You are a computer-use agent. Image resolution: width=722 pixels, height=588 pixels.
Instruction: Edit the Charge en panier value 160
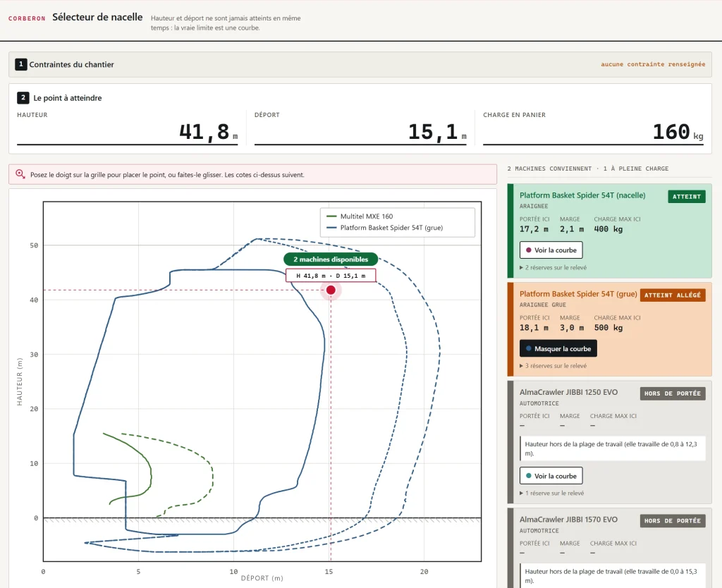point(593,132)
